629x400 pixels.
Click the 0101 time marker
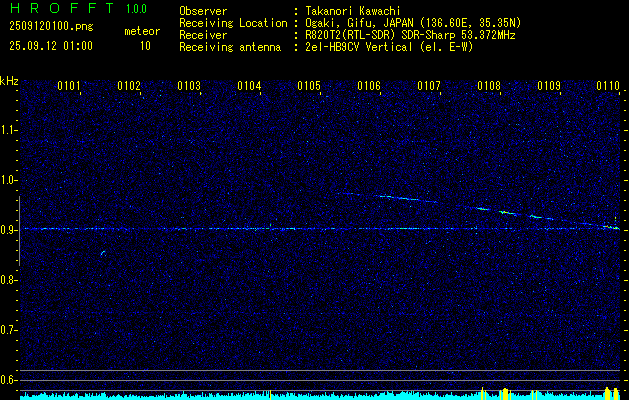coord(69,86)
